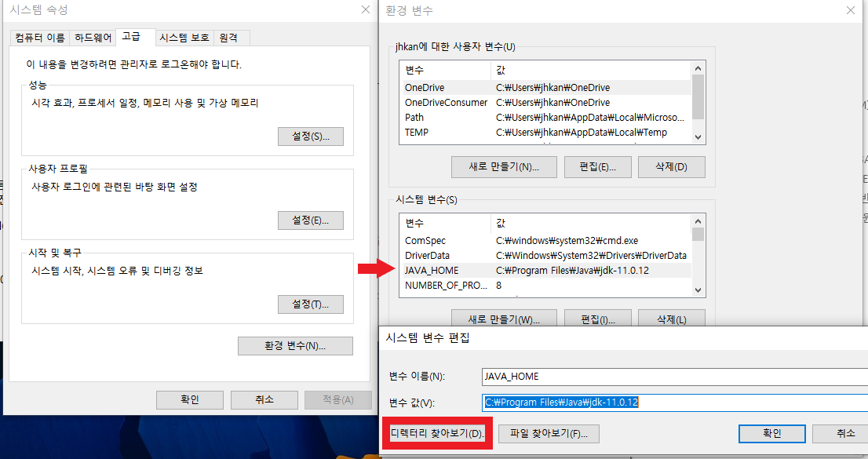Select the JAVA_HOME system variable row

pyautogui.click(x=545, y=270)
